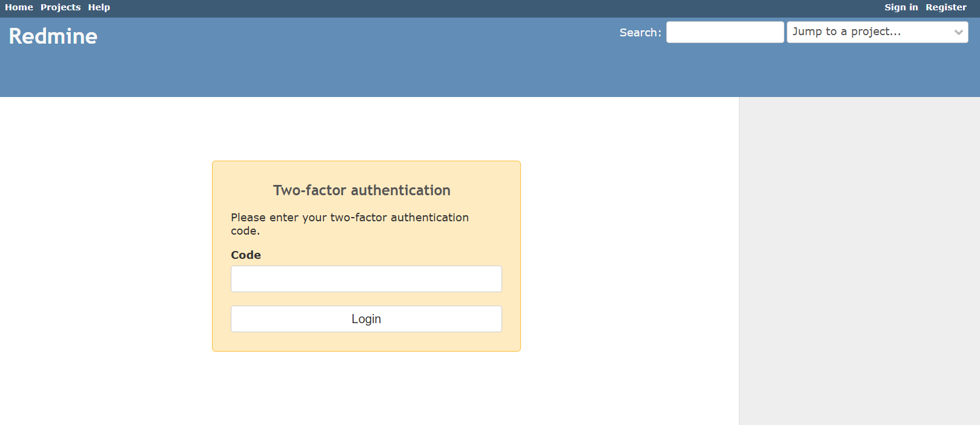Submit with the Login button
Image resolution: width=980 pixels, height=425 pixels.
click(366, 319)
